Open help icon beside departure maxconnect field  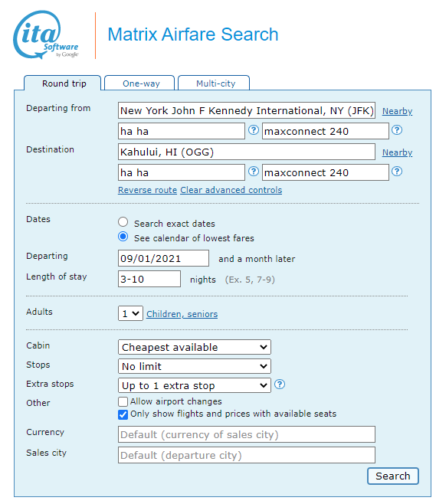[397, 130]
